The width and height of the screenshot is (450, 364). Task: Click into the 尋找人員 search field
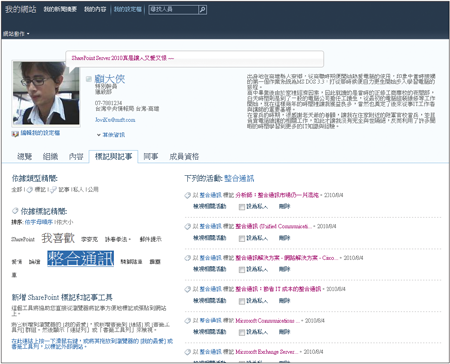pyautogui.click(x=174, y=10)
